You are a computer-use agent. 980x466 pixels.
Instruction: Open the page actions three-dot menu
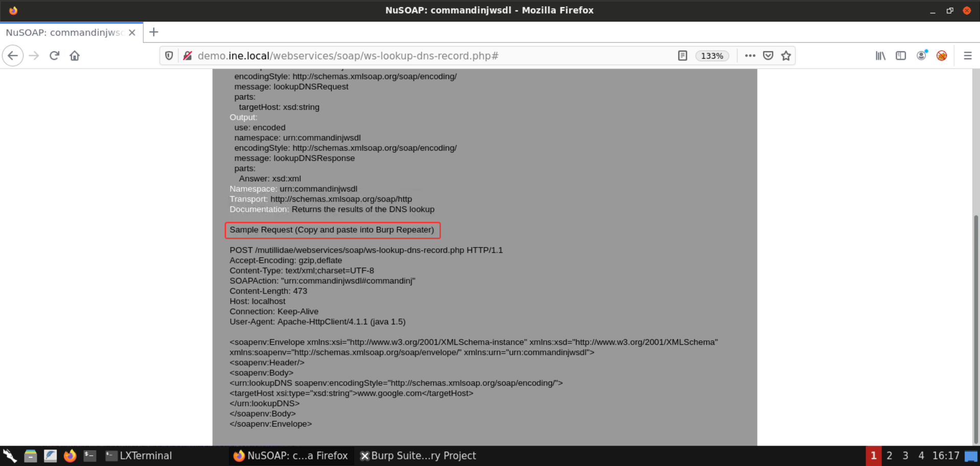pyautogui.click(x=750, y=56)
